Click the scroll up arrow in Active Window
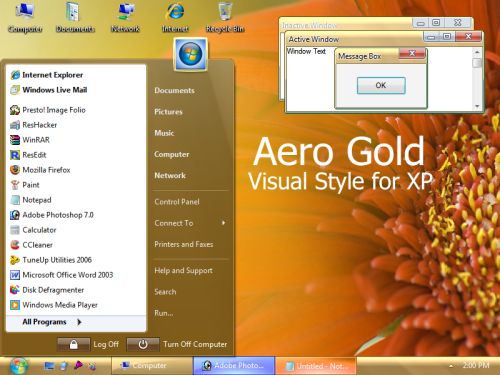The image size is (500, 375). pyautogui.click(x=477, y=52)
